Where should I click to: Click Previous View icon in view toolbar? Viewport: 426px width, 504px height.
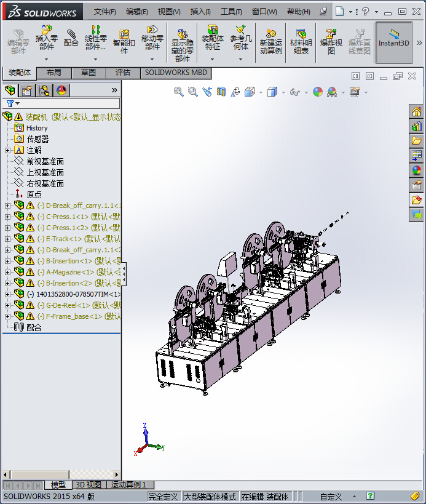[x=207, y=92]
